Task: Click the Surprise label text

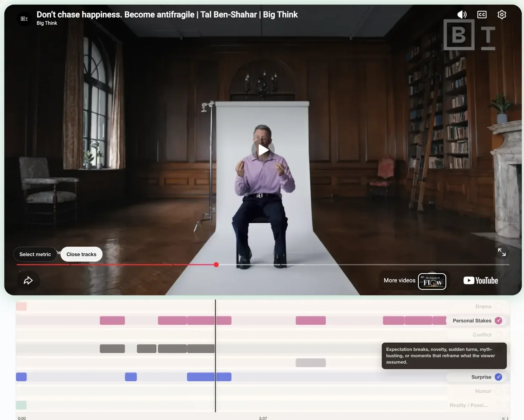Action: 481,377
